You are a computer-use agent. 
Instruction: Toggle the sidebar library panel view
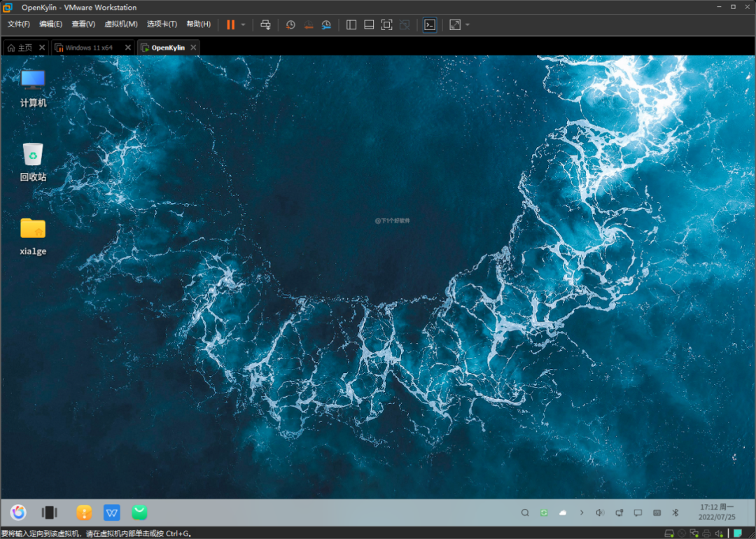tap(351, 24)
